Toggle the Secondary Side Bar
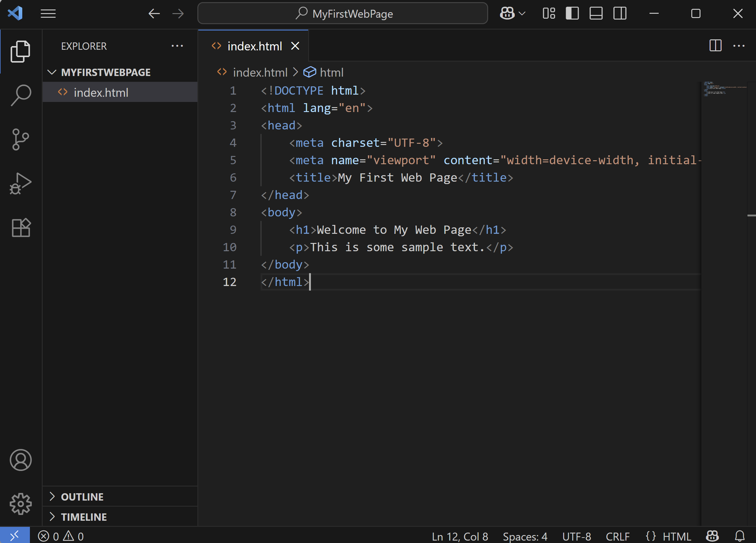 [x=620, y=14]
